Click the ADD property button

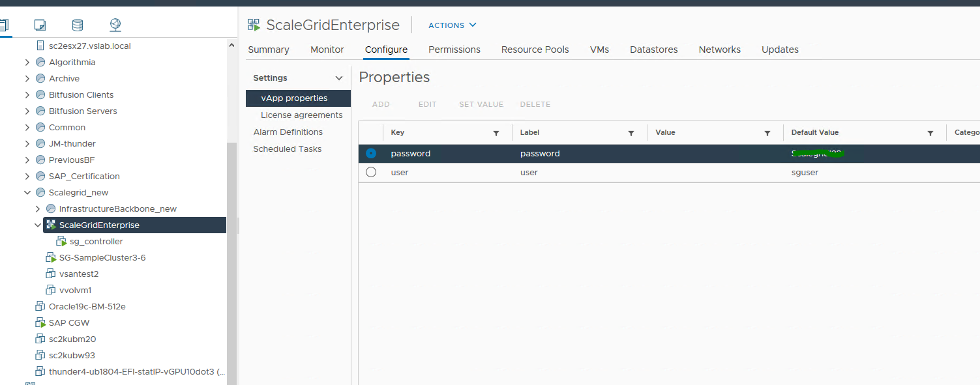coord(381,104)
